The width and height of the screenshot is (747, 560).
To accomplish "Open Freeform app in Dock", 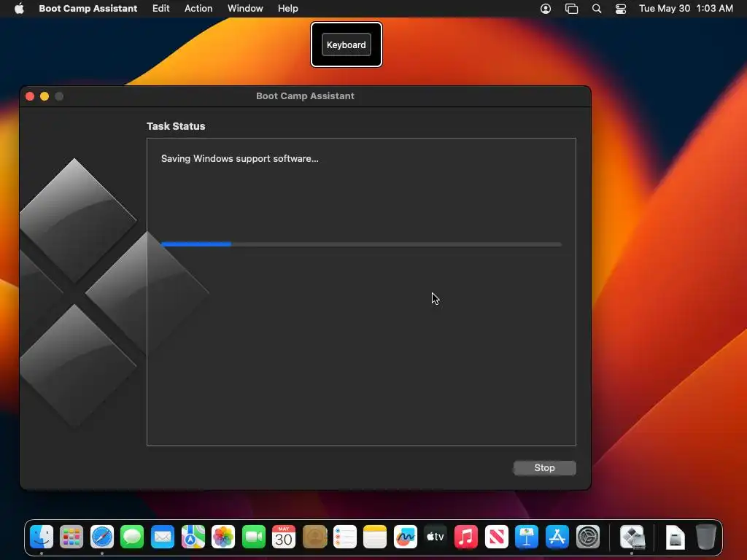I will (406, 537).
